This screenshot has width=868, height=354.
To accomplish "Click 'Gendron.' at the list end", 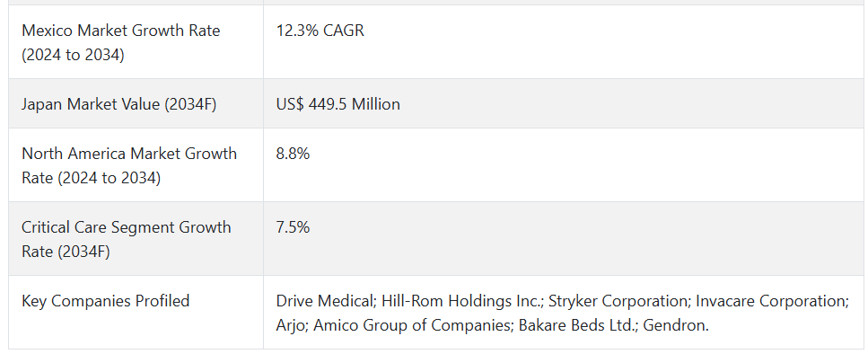I will tap(676, 325).
